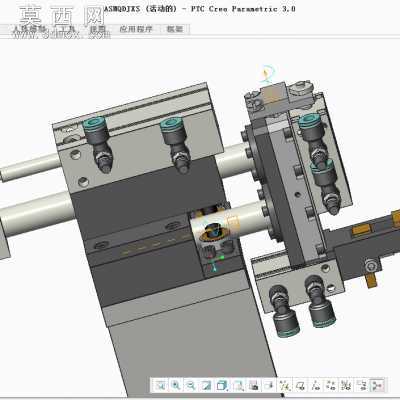This screenshot has width=400, height=400.
Task: Switch to the 框架 ribbon tab
Action: tap(175, 29)
